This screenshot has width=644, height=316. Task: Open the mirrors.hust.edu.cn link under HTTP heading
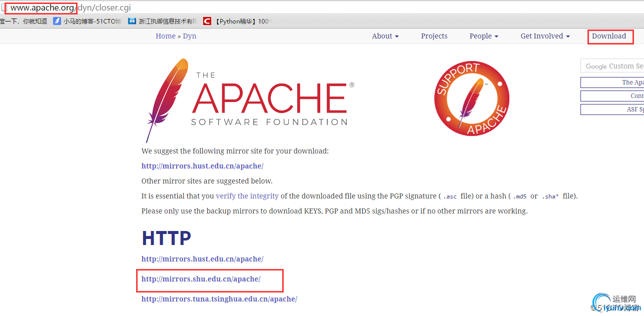click(x=202, y=259)
